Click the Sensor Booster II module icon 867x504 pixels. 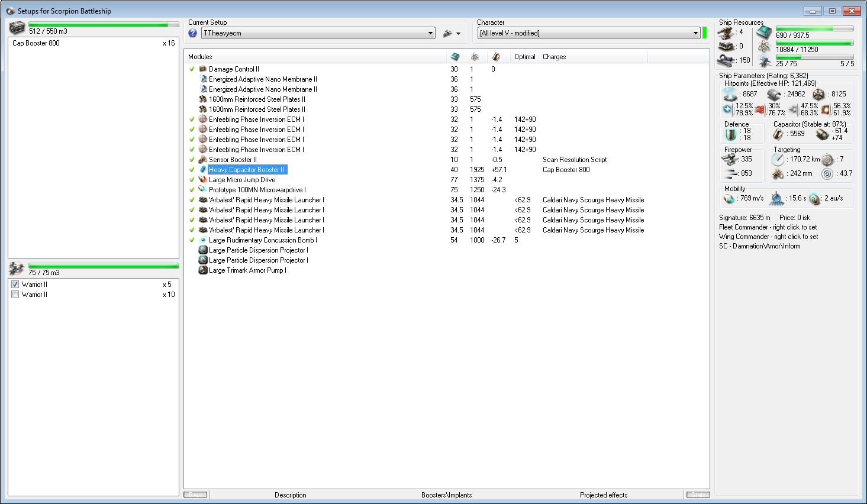click(202, 160)
